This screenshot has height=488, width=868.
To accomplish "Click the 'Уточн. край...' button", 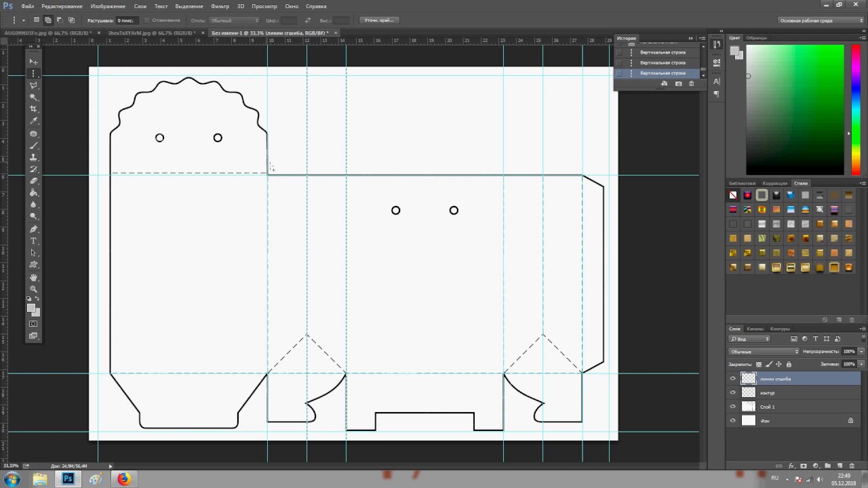I will [x=380, y=20].
